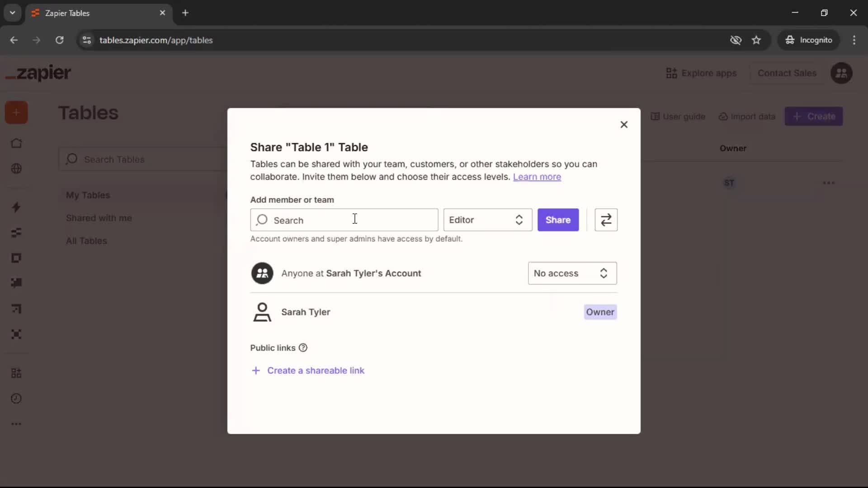Select My Tables in sidebar list
The width and height of the screenshot is (868, 488).
[88, 195]
